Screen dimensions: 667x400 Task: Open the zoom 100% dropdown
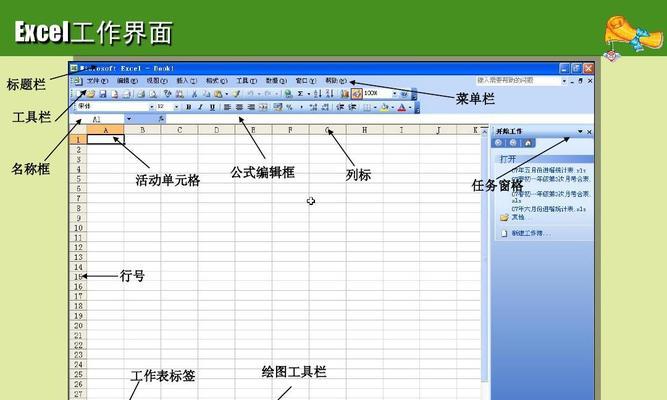pyautogui.click(x=394, y=94)
